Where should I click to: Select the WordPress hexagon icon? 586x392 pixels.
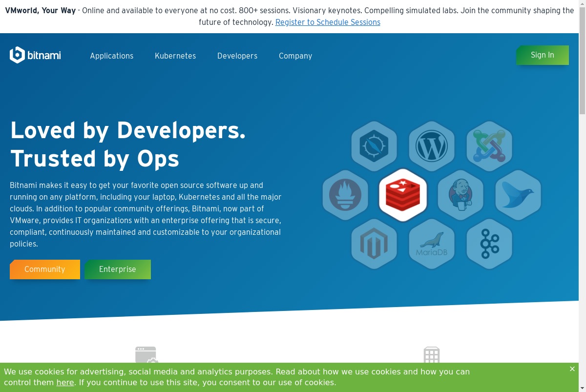pos(432,146)
